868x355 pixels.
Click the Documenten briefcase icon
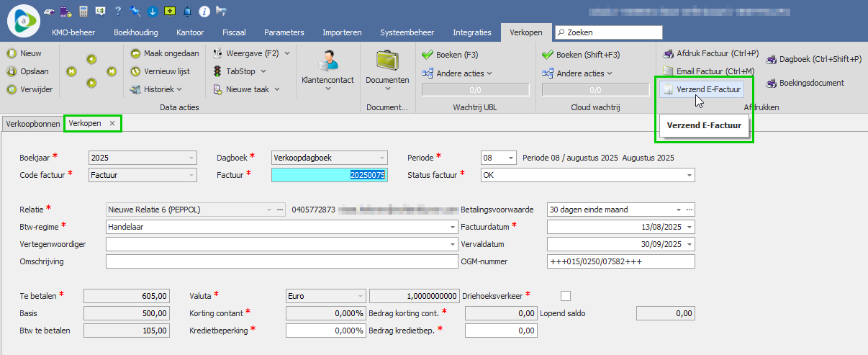(387, 62)
